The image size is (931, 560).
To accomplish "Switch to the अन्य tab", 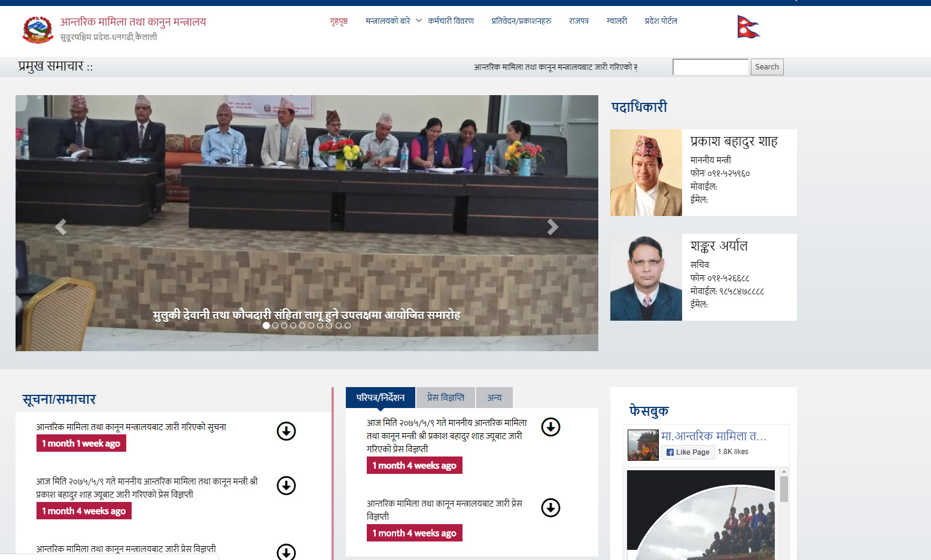I will [494, 397].
